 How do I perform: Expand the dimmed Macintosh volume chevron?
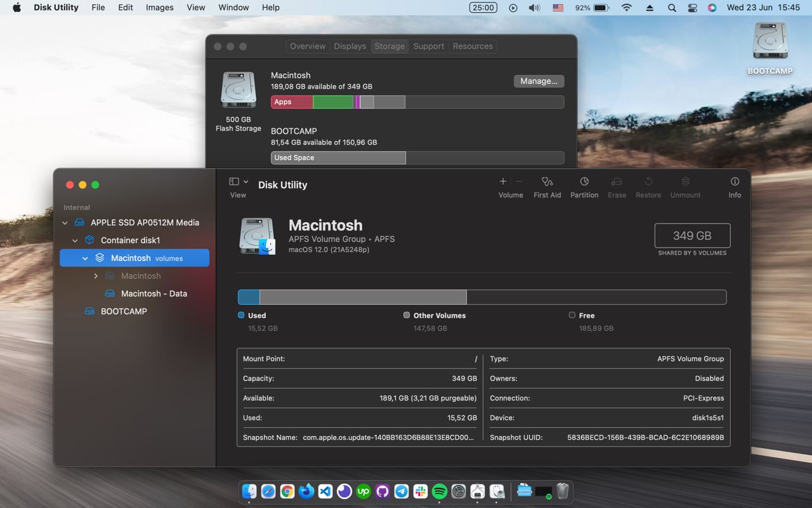point(96,276)
